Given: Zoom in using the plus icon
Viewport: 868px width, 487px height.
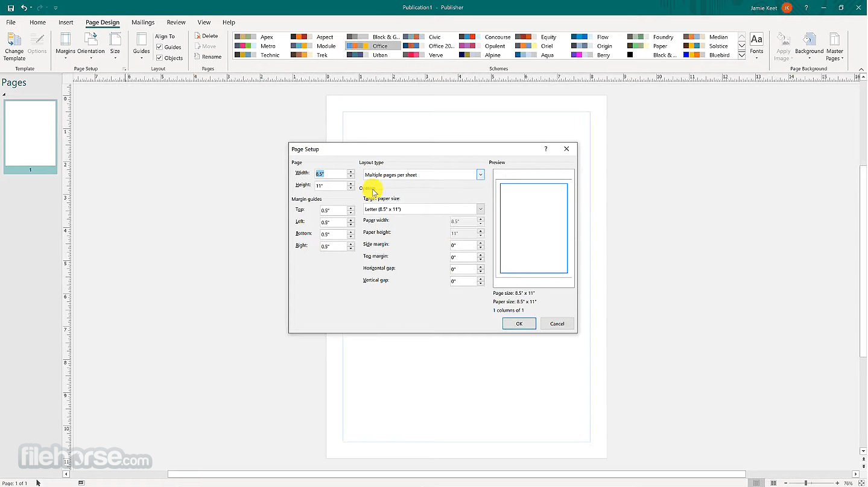Looking at the screenshot, I should point(837,483).
